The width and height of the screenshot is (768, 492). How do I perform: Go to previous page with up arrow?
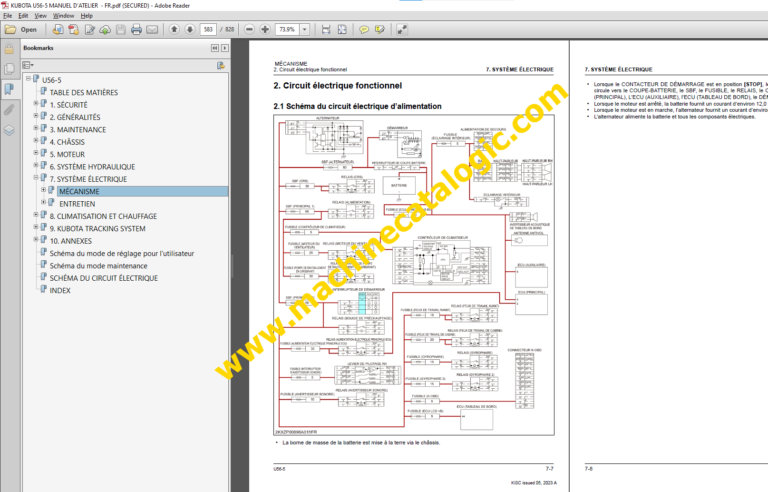coord(174,29)
